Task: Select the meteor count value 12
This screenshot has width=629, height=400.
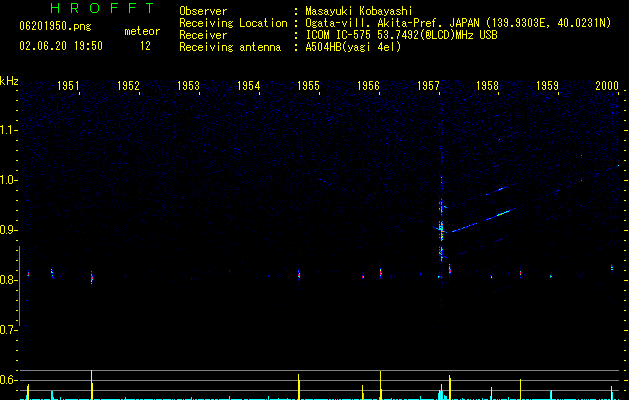Action: point(145,46)
